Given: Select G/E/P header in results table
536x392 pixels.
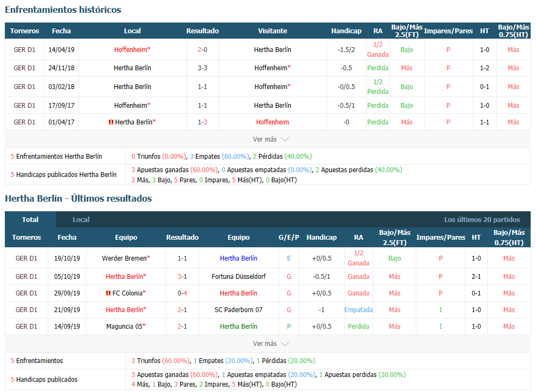Looking at the screenshot, I should (x=289, y=237).
